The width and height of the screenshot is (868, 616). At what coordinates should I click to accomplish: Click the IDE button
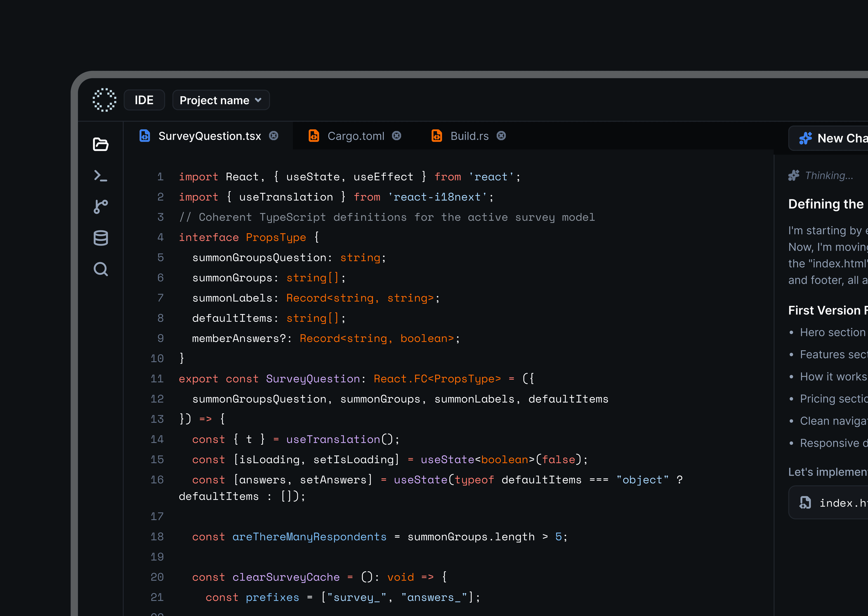(x=144, y=100)
